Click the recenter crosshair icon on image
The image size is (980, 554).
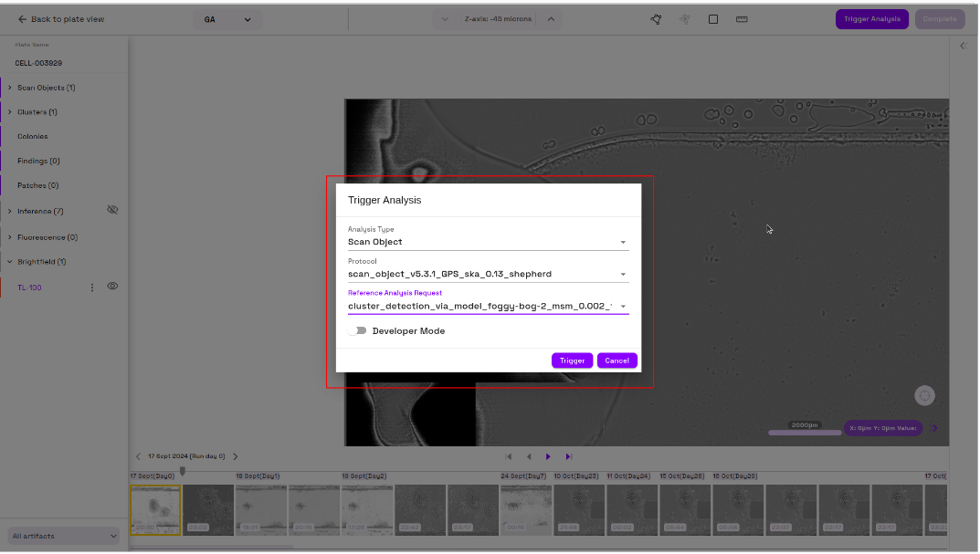coord(925,395)
